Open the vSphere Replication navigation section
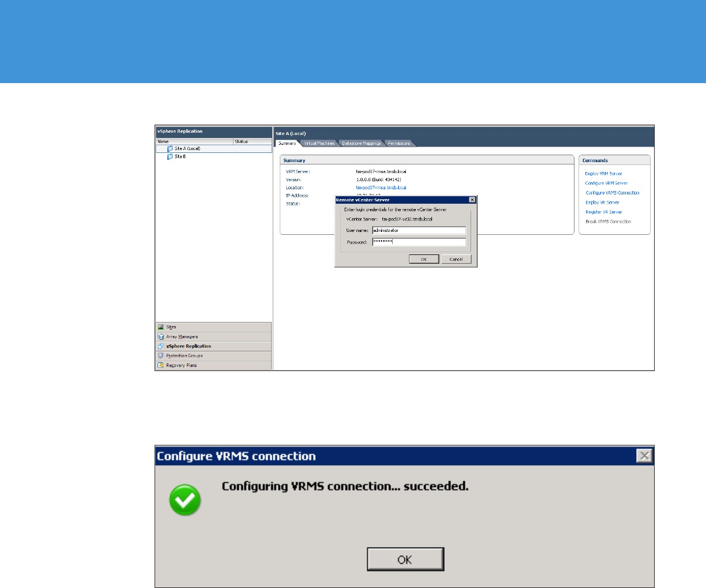The height and width of the screenshot is (588, 706). tap(213, 346)
